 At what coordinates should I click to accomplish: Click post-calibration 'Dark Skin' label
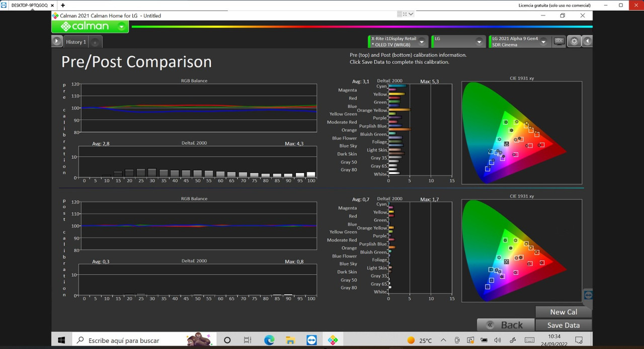point(347,272)
